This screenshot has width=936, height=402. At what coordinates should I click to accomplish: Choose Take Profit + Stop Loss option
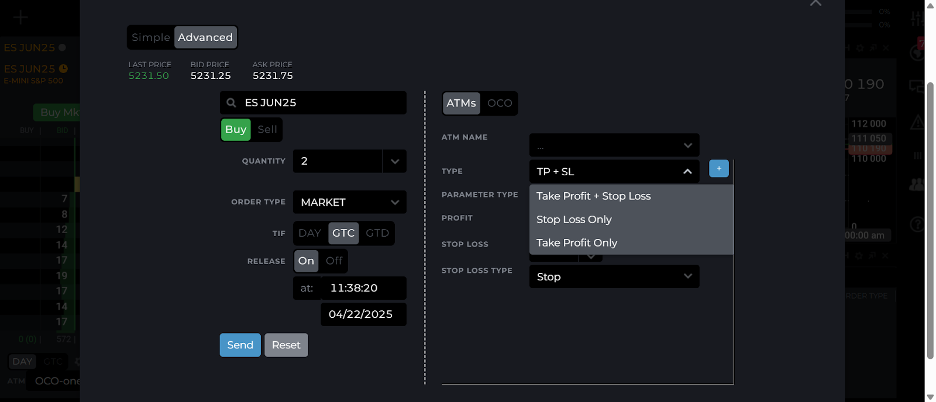631,196
